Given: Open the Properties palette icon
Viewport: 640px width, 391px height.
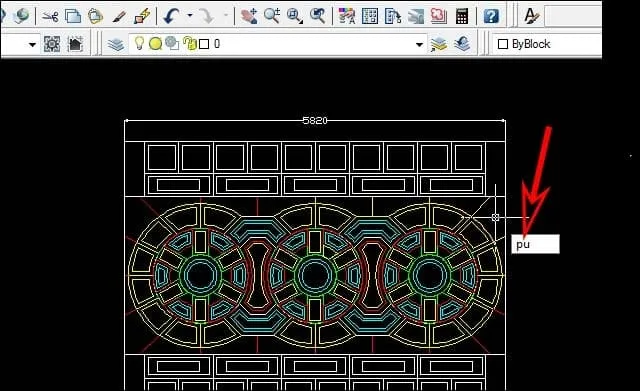Looking at the screenshot, I should pyautogui.click(x=347, y=16).
